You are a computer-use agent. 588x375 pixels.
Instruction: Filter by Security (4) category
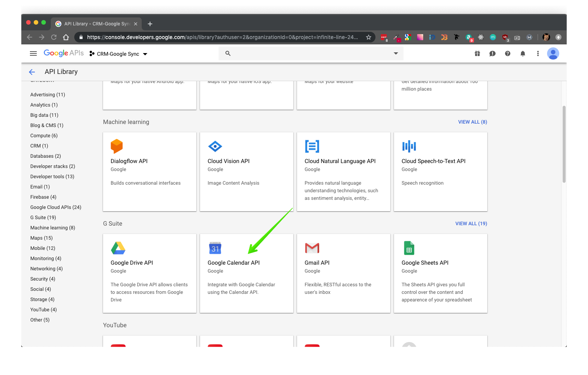pyautogui.click(x=43, y=279)
